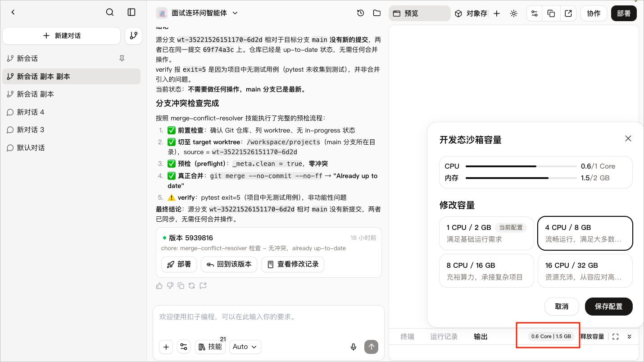The image size is (644, 362).
Task: Open the 新会话 副本 conversation
Action: (71, 94)
